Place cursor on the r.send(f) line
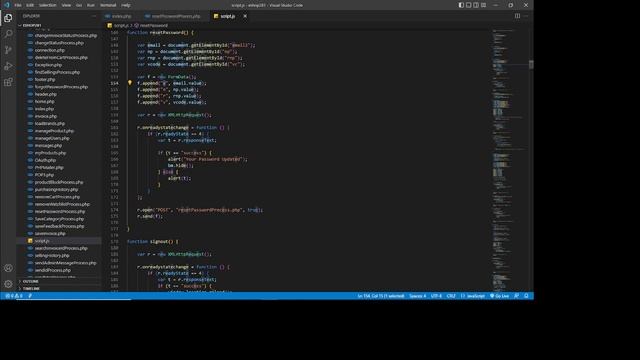 click(149, 216)
